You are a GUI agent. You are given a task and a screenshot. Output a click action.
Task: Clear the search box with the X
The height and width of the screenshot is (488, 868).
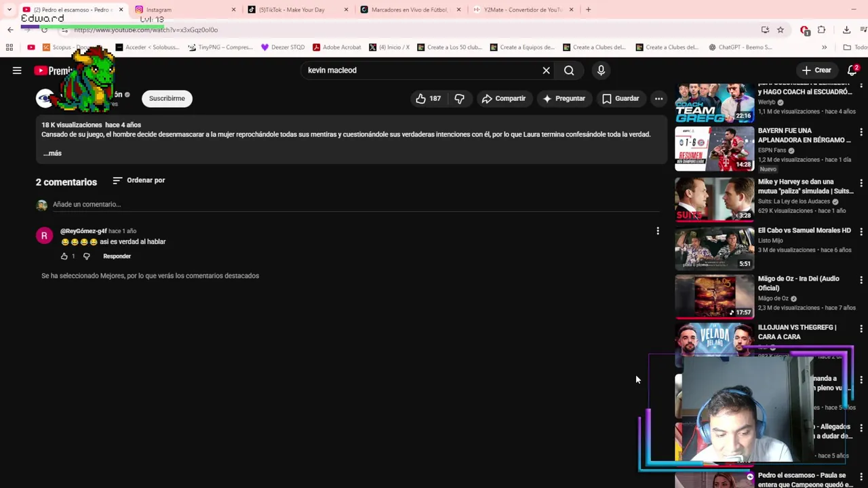(x=546, y=70)
